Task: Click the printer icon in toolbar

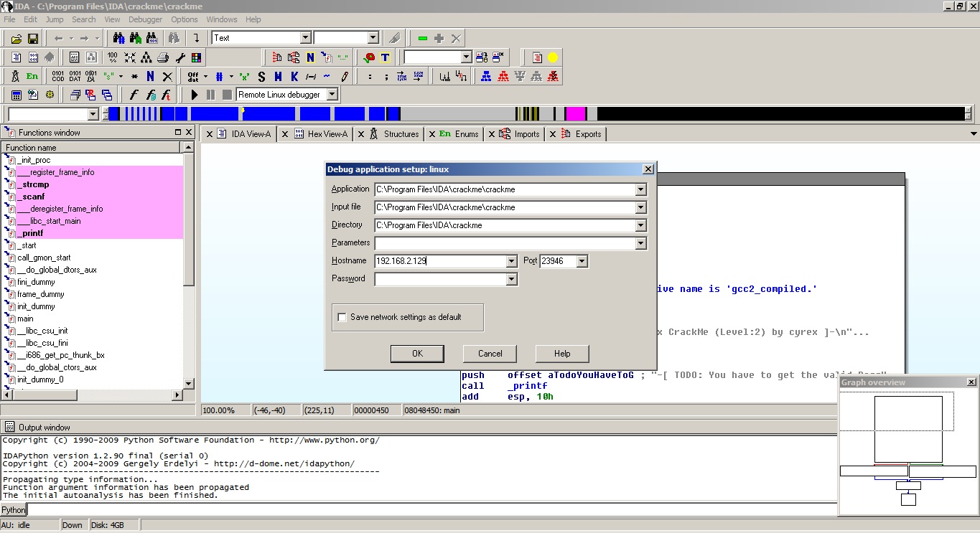Action: point(163,57)
